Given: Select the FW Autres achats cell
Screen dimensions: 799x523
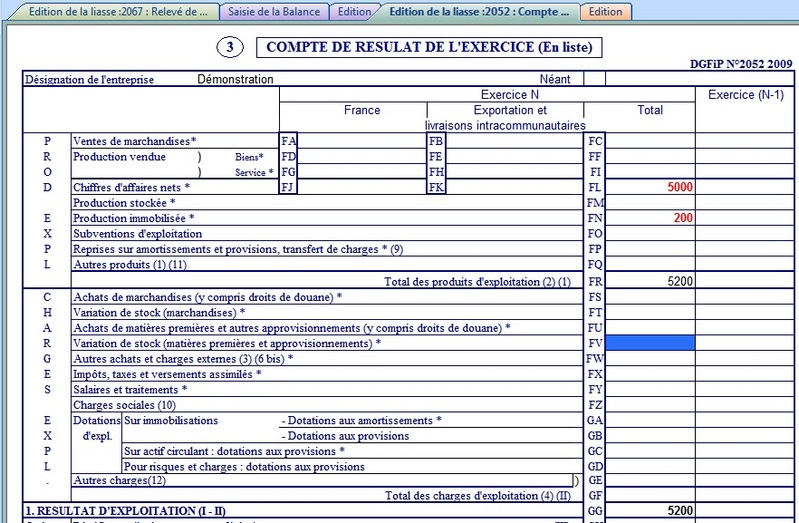Looking at the screenshot, I should pos(650,359).
